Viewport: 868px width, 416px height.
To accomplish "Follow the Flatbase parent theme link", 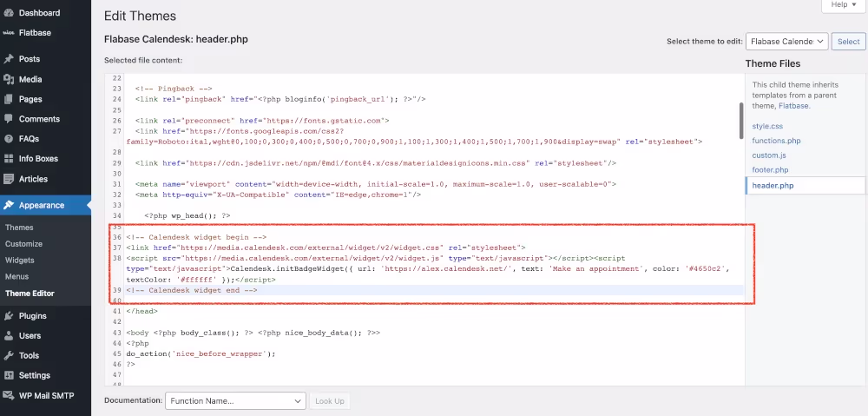I will click(794, 106).
